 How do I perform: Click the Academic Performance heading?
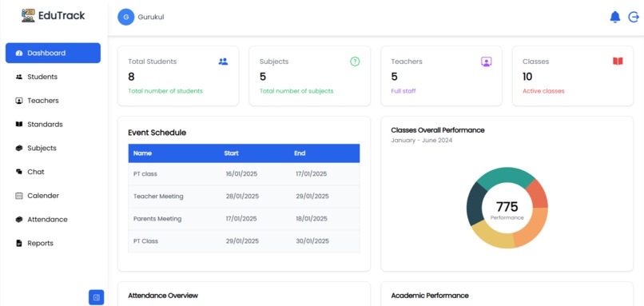430,296
